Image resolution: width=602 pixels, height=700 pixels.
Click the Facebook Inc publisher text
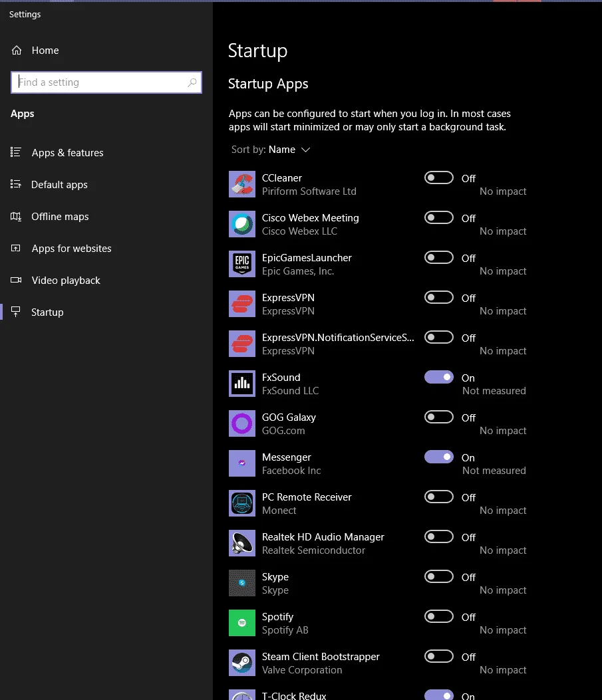(x=291, y=471)
